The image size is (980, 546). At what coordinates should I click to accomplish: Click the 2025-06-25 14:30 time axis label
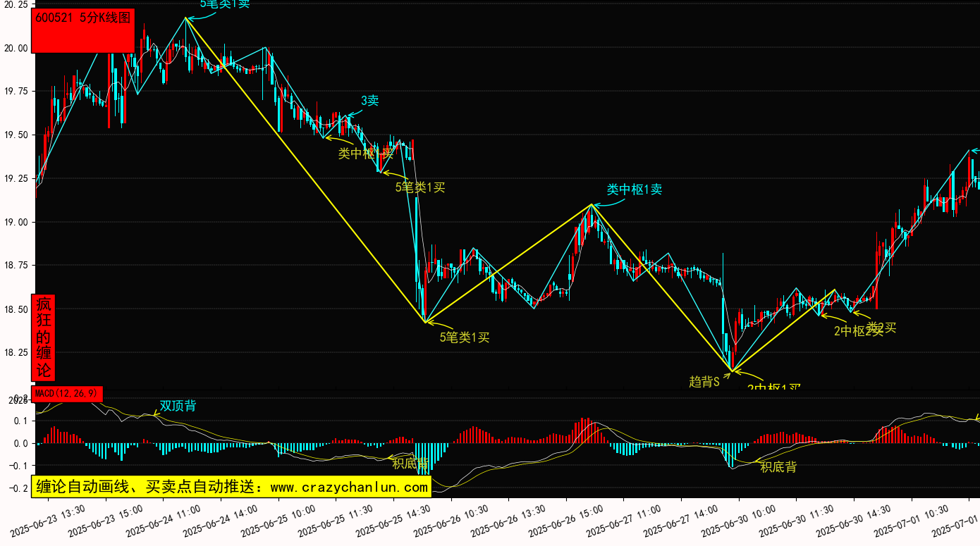click(394, 520)
